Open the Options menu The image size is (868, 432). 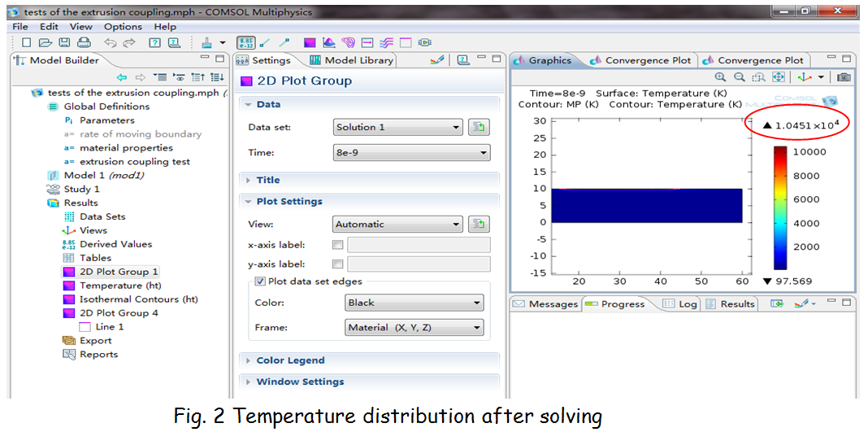(x=123, y=27)
